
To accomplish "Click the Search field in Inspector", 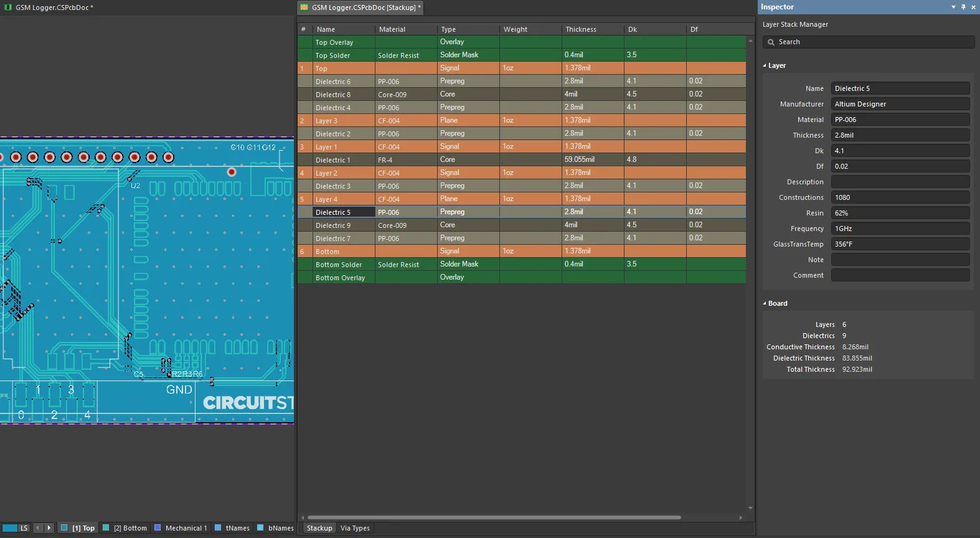I will click(x=869, y=42).
